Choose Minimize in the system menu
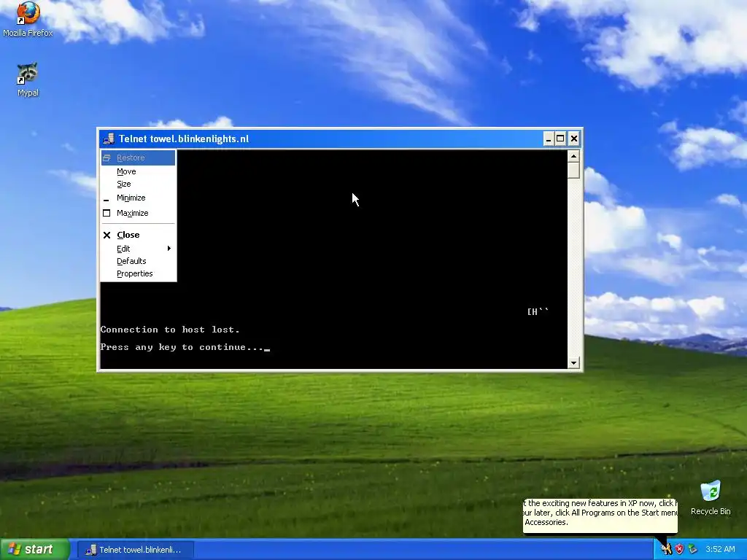This screenshot has width=747, height=560. [x=138, y=198]
